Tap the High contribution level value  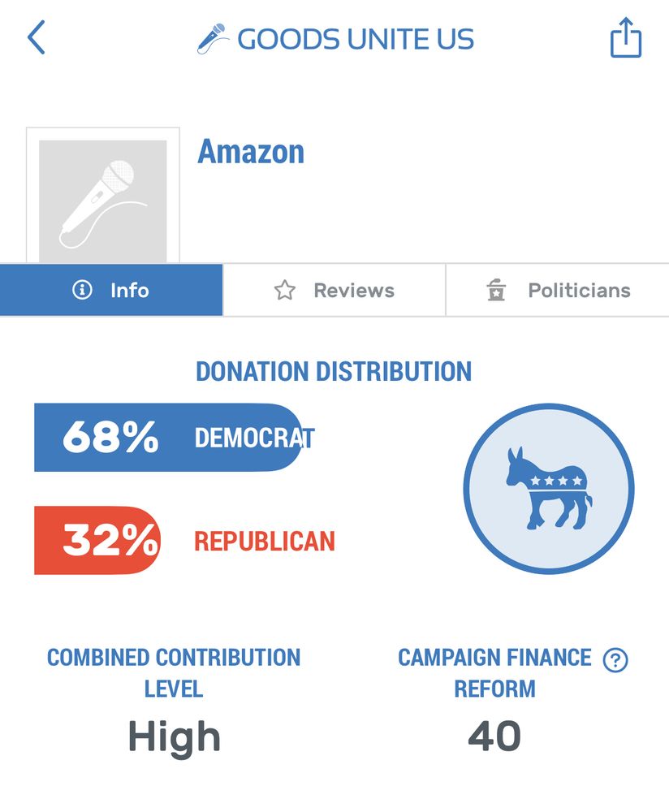point(174,737)
